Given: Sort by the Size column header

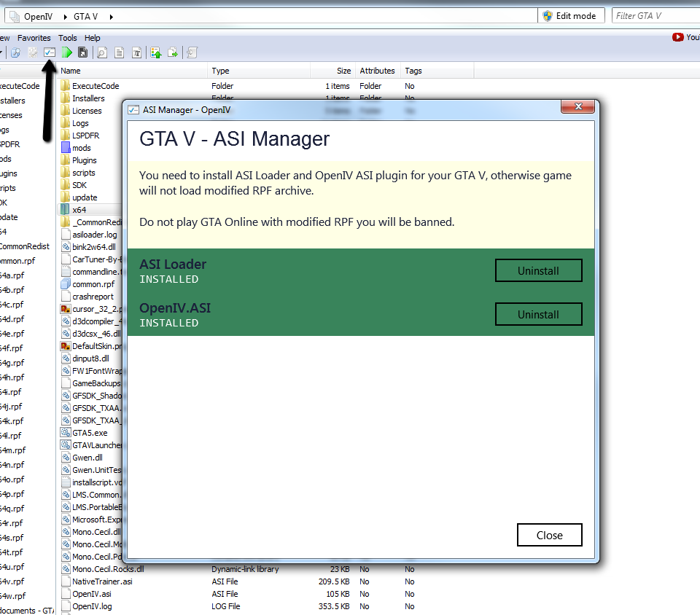Looking at the screenshot, I should click(x=332, y=71).
